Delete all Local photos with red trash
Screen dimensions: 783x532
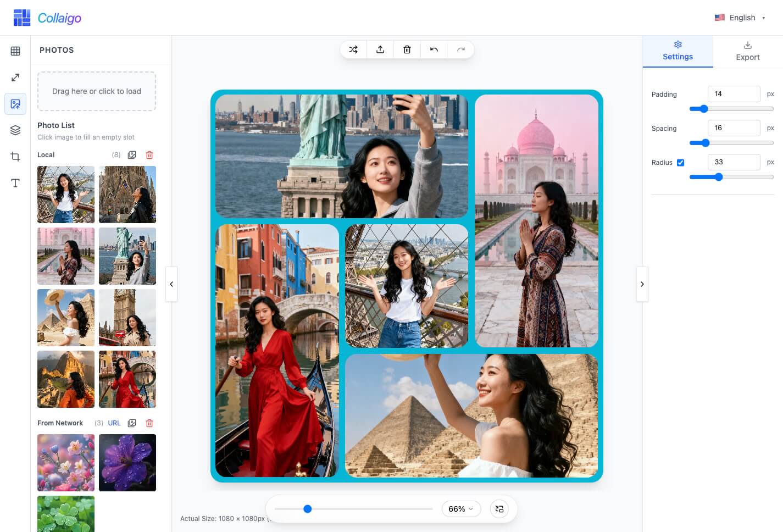coord(149,155)
